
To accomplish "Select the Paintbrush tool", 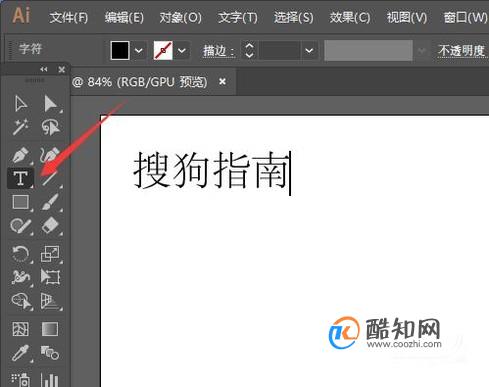I will click(50, 202).
